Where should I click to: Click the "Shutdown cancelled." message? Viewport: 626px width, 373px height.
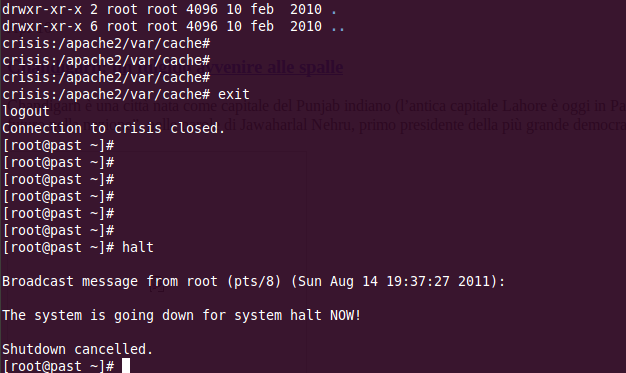pos(78,349)
